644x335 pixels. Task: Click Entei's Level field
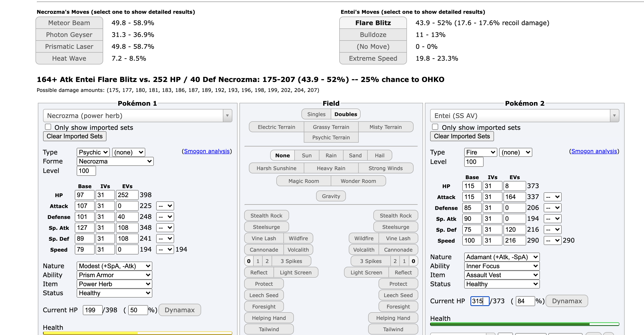[473, 162]
